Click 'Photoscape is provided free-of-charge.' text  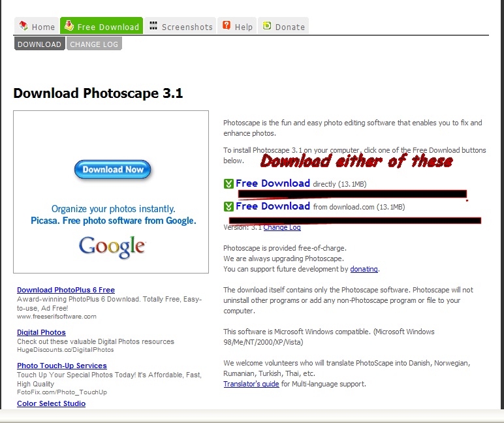click(x=285, y=248)
